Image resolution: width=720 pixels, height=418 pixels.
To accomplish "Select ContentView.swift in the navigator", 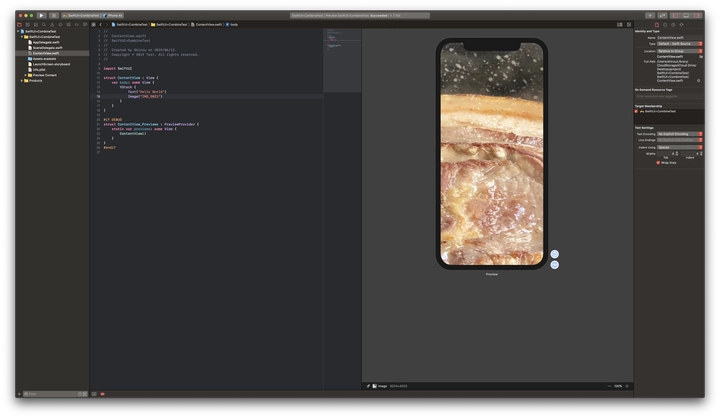I will [46, 53].
